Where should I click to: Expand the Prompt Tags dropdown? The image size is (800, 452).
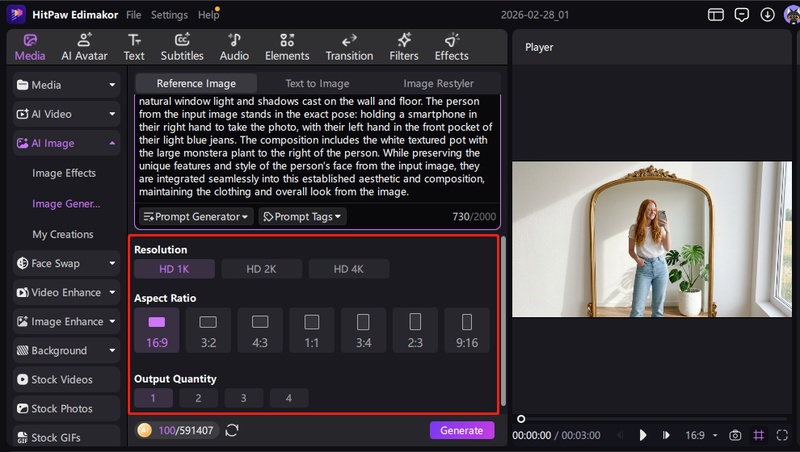301,216
